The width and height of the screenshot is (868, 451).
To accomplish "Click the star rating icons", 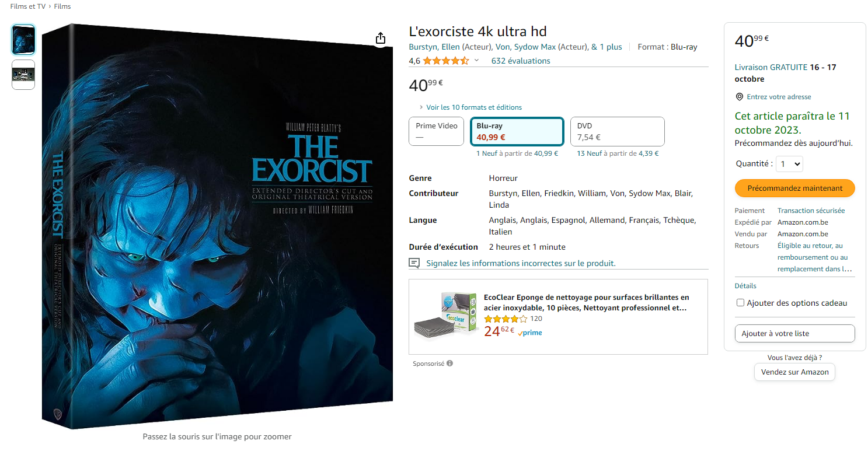I will tap(446, 61).
